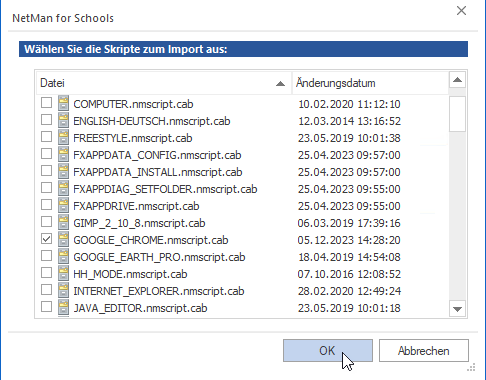Click the file icon of GIMP_2_10_8.nmscript.cab

63,222
